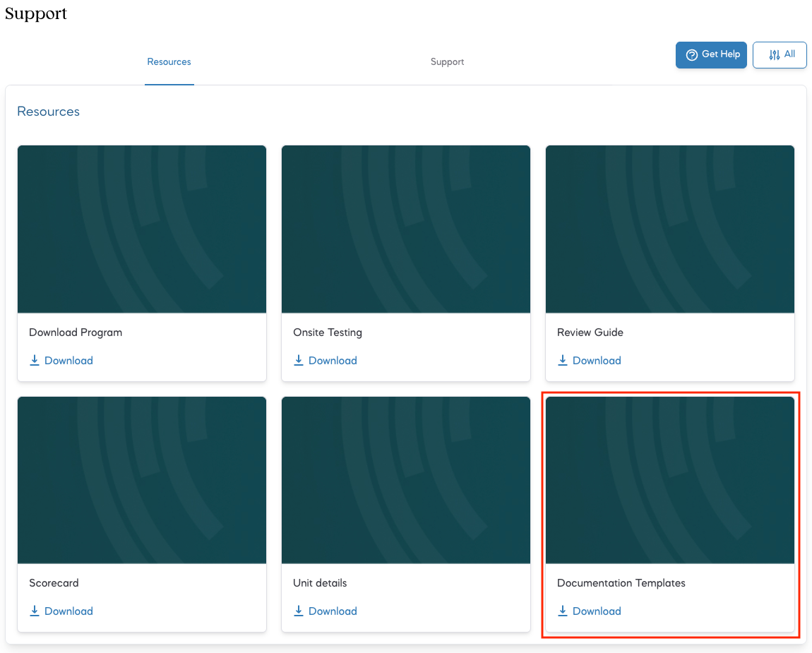Open the Onsite Testing card thumbnail
The height and width of the screenshot is (653, 812).
(x=406, y=229)
